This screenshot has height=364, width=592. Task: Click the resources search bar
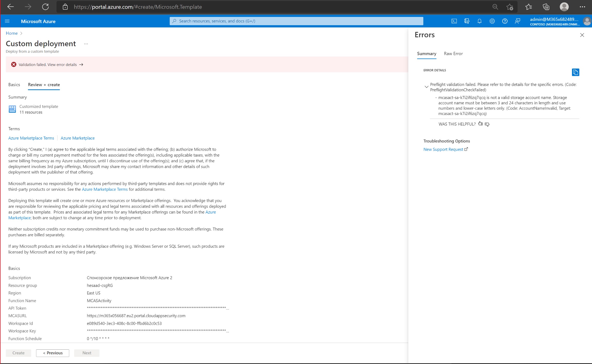point(295,21)
